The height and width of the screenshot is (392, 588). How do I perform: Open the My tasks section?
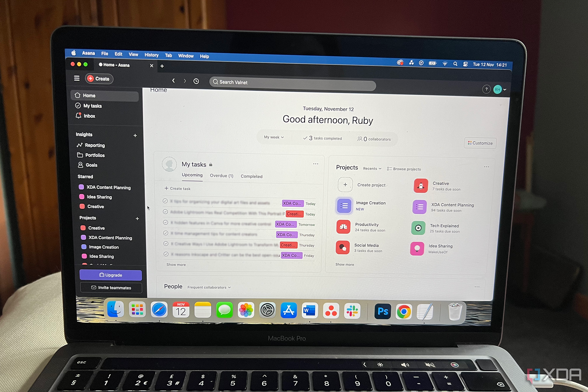pyautogui.click(x=93, y=106)
